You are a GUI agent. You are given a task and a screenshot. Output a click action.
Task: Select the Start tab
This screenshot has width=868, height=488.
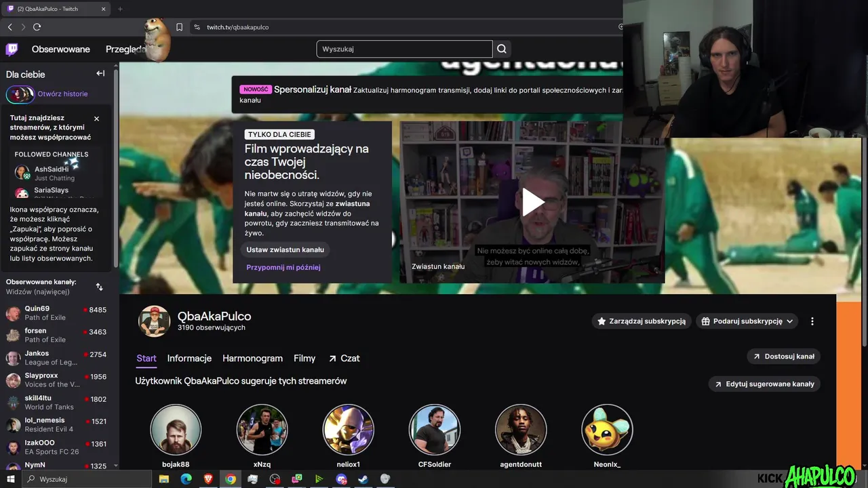click(146, 359)
